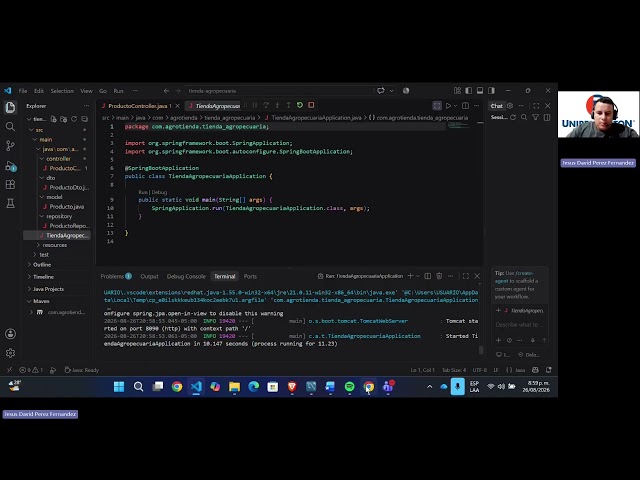Collapse all folders in Explorer
This screenshot has height=480, width=640.
[84, 119]
